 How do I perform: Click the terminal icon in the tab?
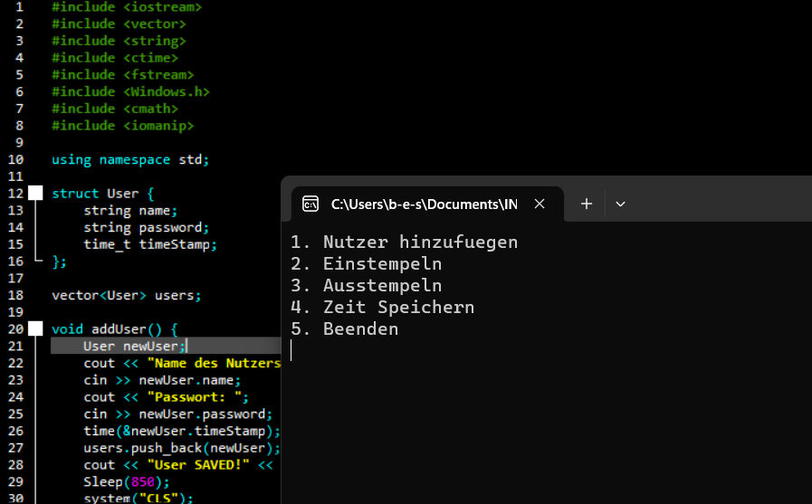pos(310,204)
